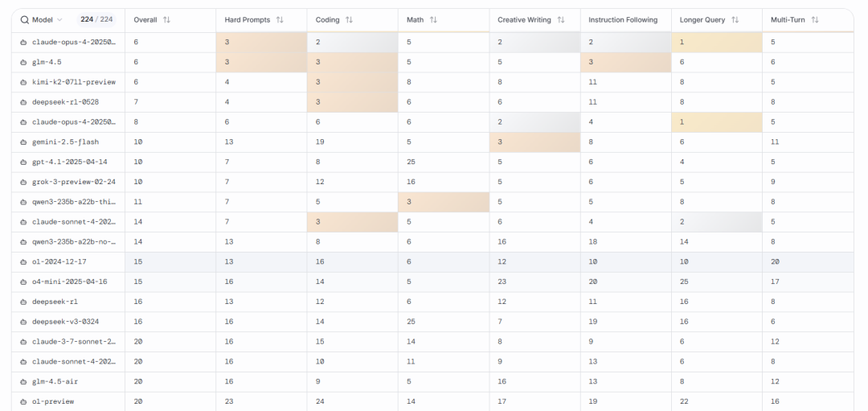Select the deepseek-v3-0324 model name

65,321
